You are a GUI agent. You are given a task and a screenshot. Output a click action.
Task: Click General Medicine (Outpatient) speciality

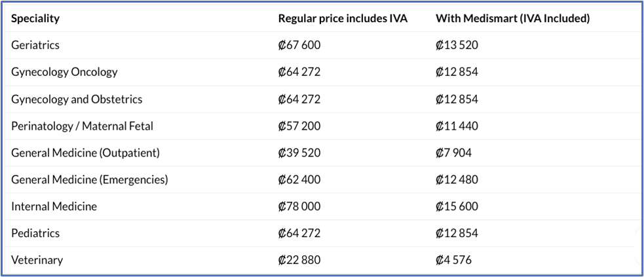(x=85, y=153)
